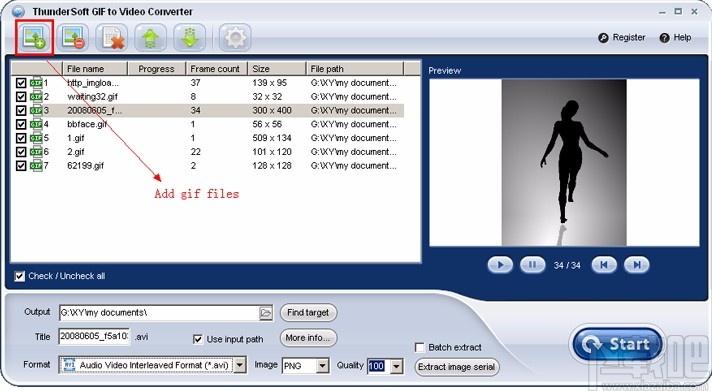Toggle Check / Uncheck all checkbox
The image size is (712, 391).
click(x=20, y=276)
